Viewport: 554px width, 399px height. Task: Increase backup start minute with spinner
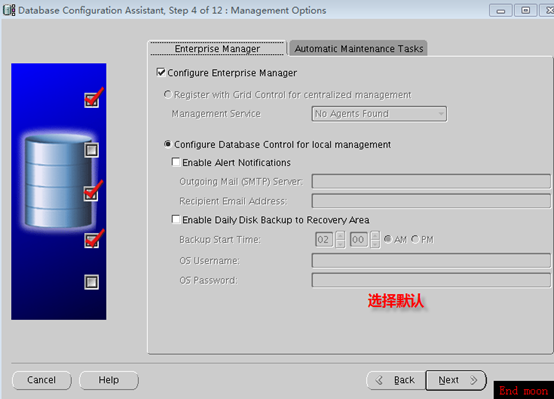click(375, 236)
